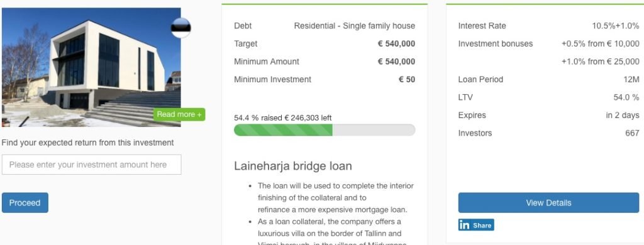Select 'Residential - Single family house' text
This screenshot has width=644, height=245.
355,26
